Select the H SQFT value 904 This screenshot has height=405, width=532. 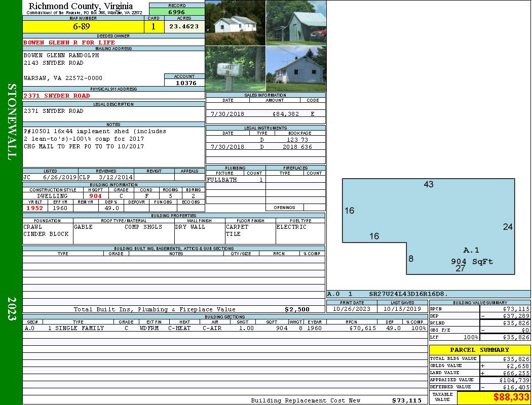[96, 196]
